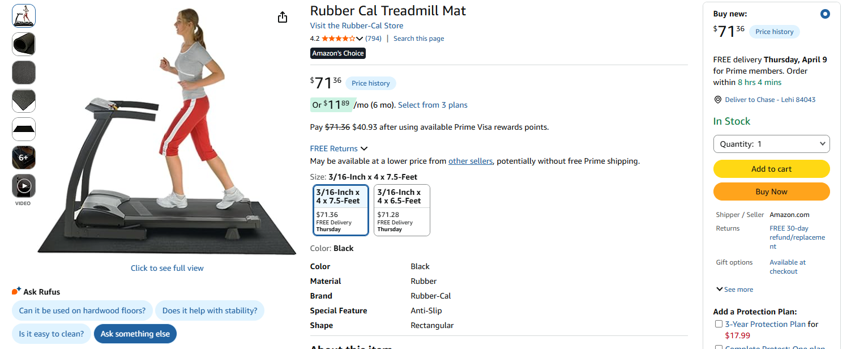Viewport: 868px width, 349px height.
Task: Visit the Rubber-Cal Store
Action: click(x=356, y=25)
